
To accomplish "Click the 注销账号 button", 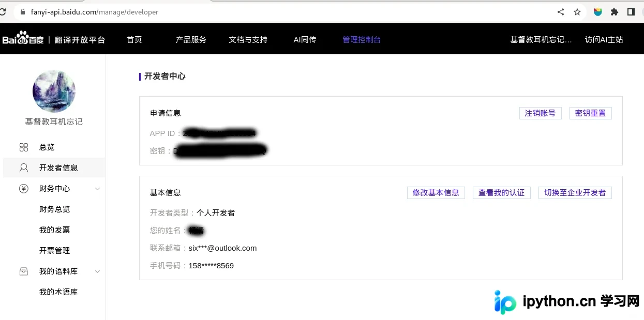I will tap(541, 113).
